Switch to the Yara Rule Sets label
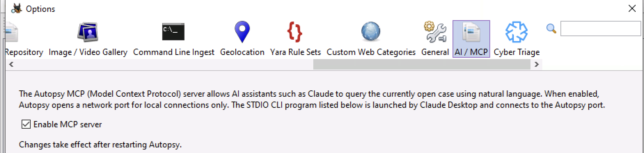 [295, 52]
